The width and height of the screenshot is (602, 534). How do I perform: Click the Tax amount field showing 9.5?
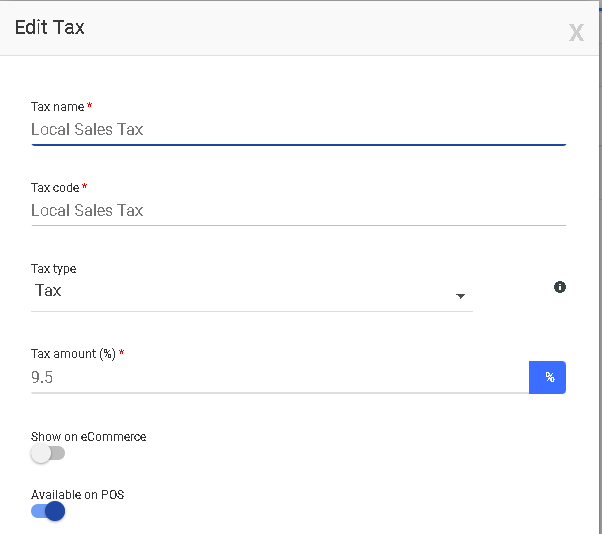[280, 378]
